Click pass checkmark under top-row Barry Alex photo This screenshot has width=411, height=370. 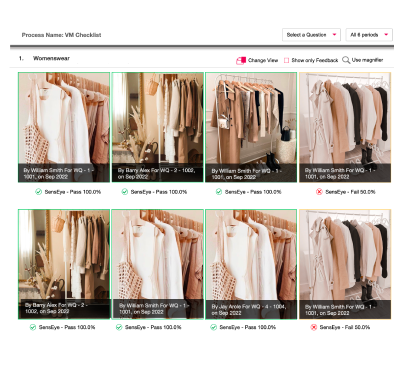pos(125,192)
